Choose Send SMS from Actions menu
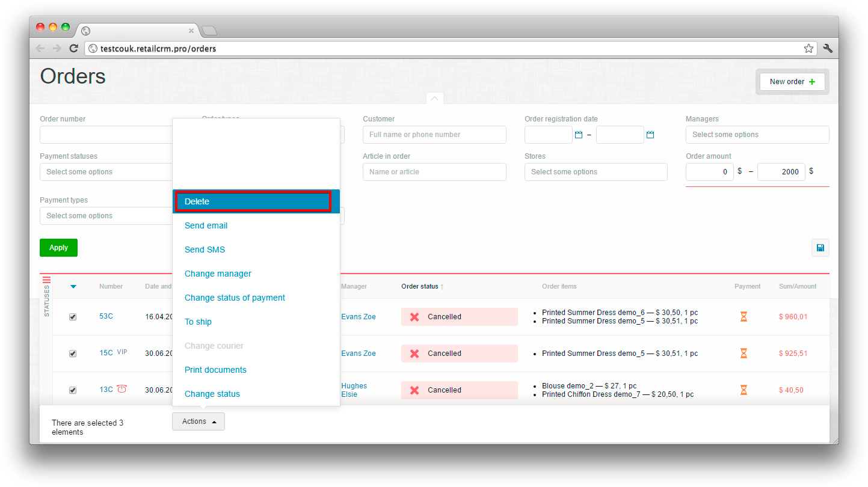The height and width of the screenshot is (487, 868). tap(256, 250)
